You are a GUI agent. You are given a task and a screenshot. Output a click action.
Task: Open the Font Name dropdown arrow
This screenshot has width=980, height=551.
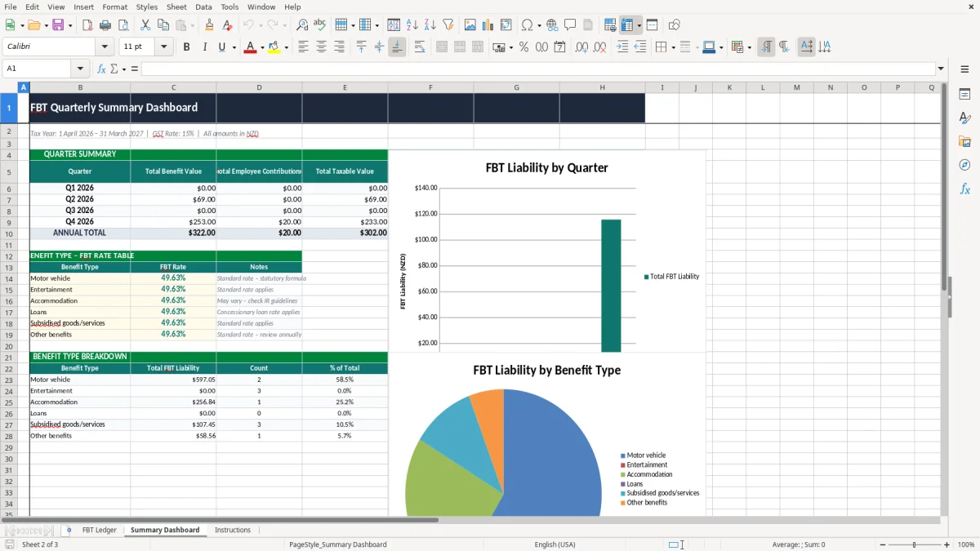[x=105, y=47]
